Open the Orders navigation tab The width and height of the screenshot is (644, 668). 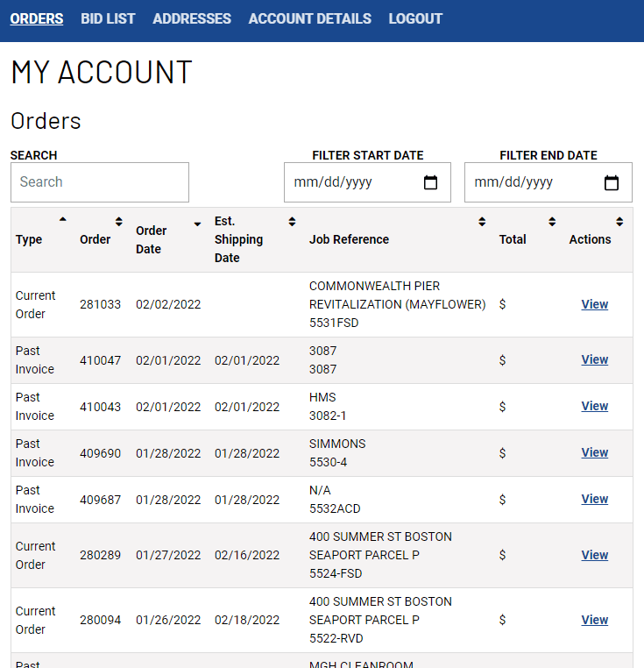37,18
